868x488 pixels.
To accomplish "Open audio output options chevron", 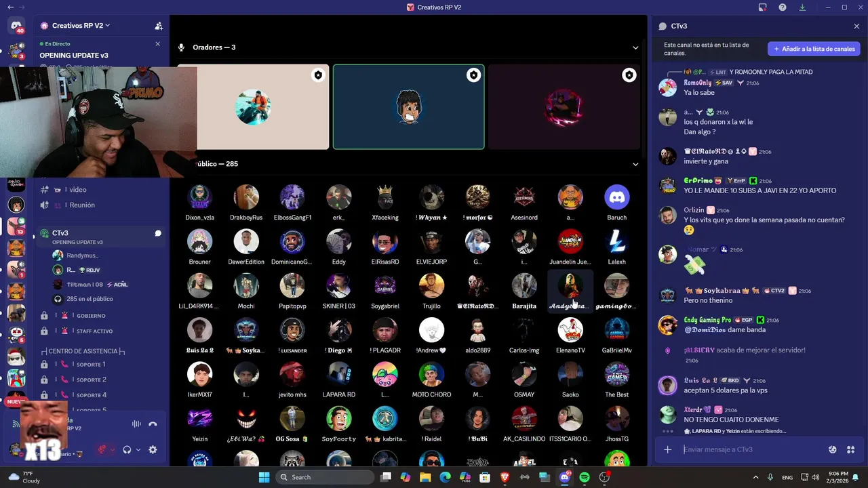I will click(x=138, y=449).
